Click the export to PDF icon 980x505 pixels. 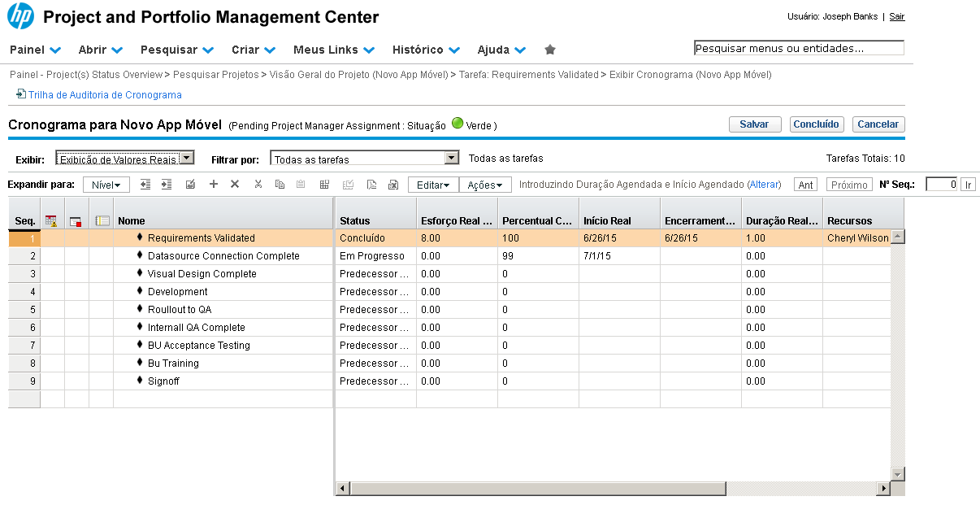(371, 185)
